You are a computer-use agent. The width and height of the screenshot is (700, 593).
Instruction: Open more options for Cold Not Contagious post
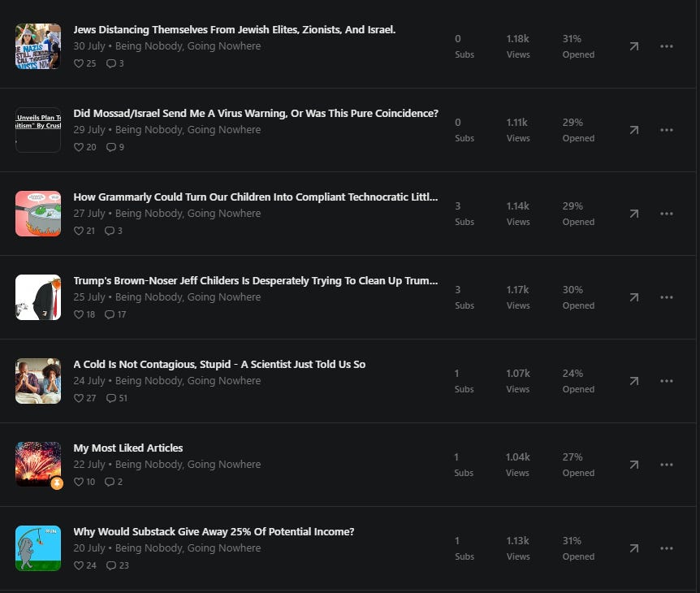[667, 381]
